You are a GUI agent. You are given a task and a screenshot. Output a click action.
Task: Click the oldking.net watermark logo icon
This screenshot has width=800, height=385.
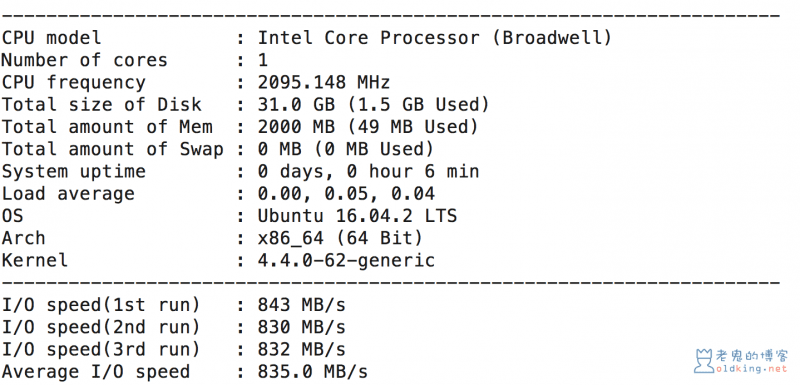pyautogui.click(x=704, y=361)
